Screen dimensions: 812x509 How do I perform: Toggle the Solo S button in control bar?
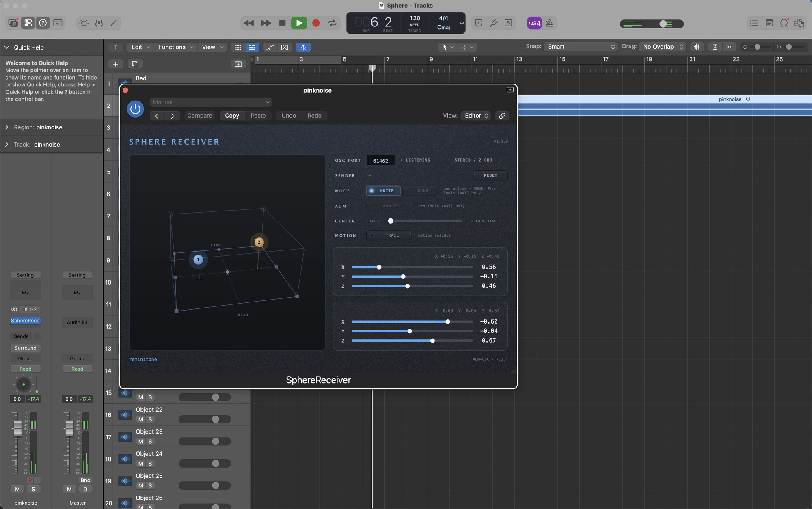508,23
